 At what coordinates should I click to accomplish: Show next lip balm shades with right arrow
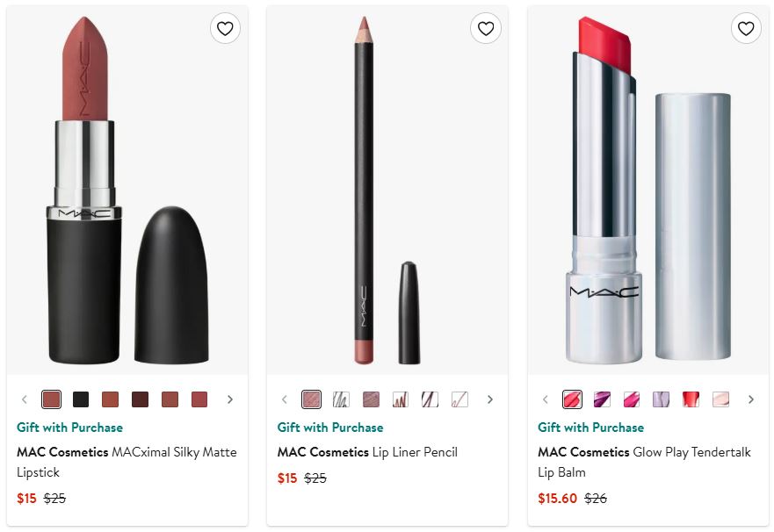click(751, 399)
